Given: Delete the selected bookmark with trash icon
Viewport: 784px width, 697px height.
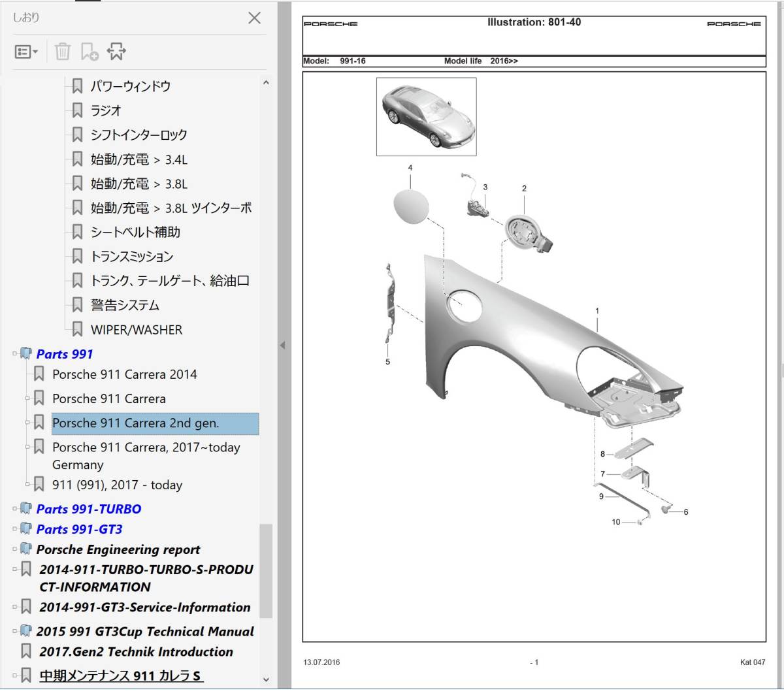Looking at the screenshot, I should tap(63, 52).
